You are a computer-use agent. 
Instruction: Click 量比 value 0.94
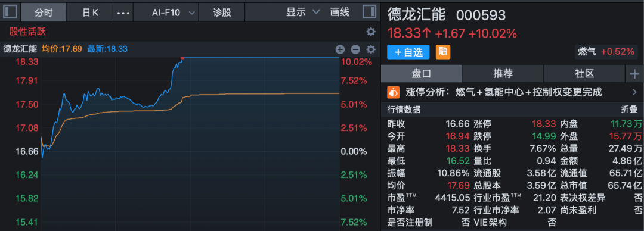tap(546, 161)
